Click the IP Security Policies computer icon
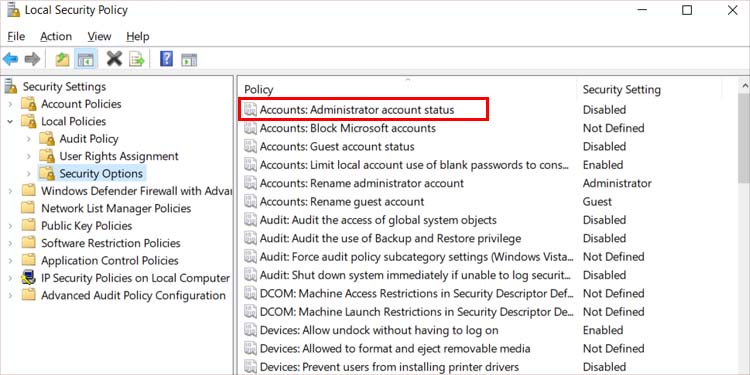Screen dimensions: 750x375 point(29,278)
